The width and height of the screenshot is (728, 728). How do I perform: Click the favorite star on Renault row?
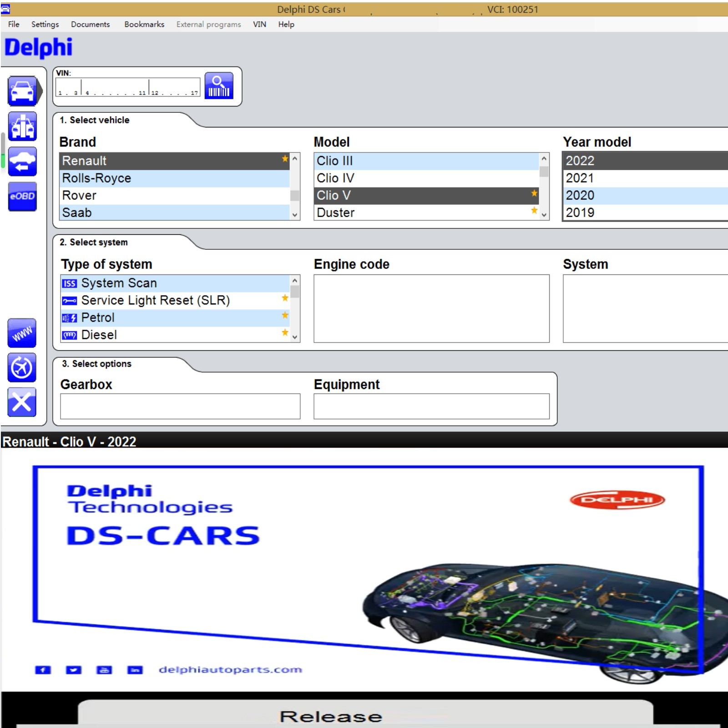(x=285, y=159)
